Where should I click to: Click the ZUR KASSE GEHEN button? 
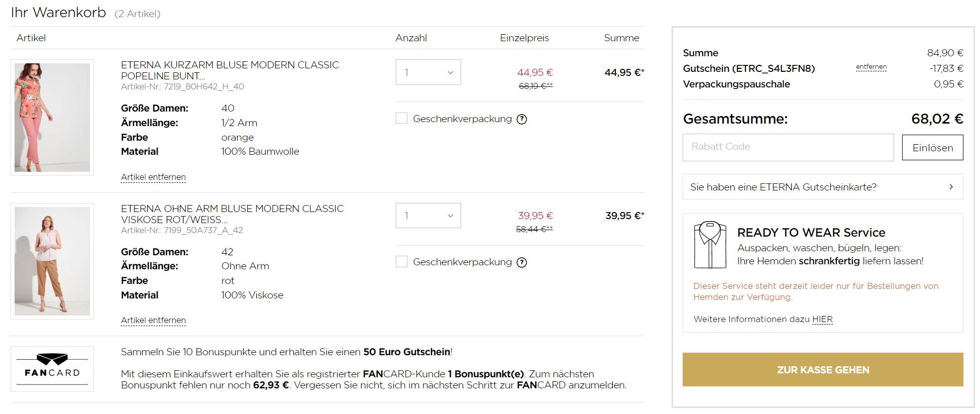point(822,370)
